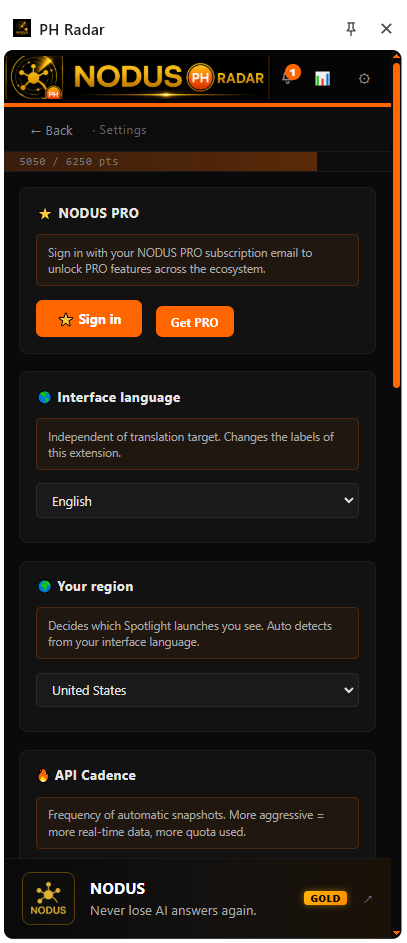
Task: Close the PH Radar panel
Action: click(x=387, y=28)
